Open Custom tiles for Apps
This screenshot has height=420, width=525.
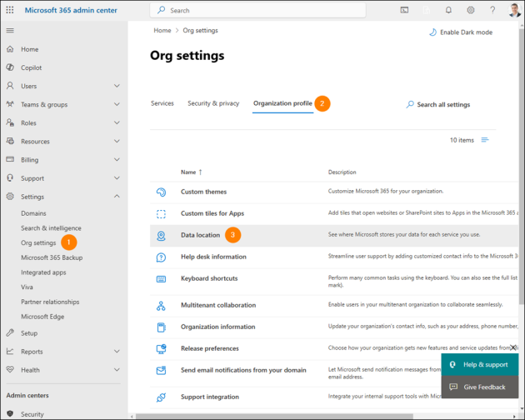[x=212, y=213]
